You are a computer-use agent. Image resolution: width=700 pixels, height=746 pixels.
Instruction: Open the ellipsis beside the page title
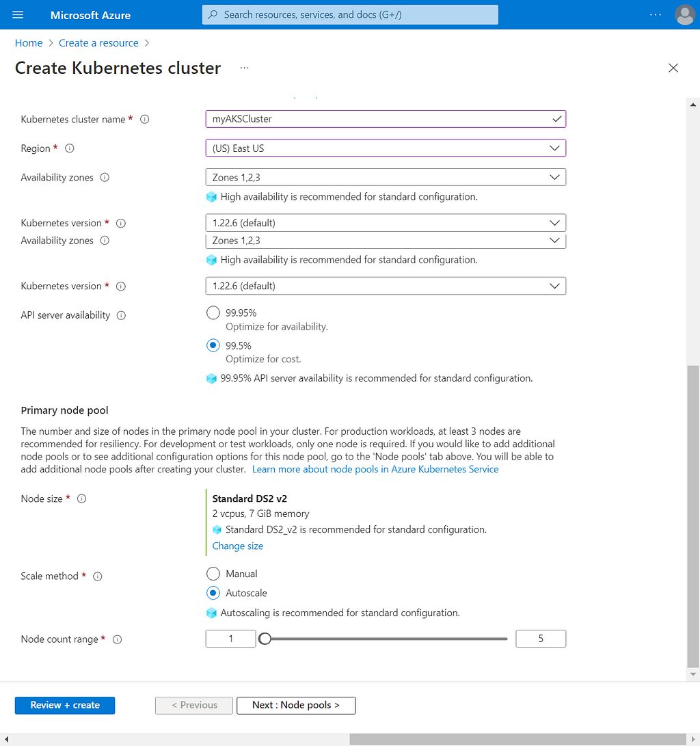(245, 68)
